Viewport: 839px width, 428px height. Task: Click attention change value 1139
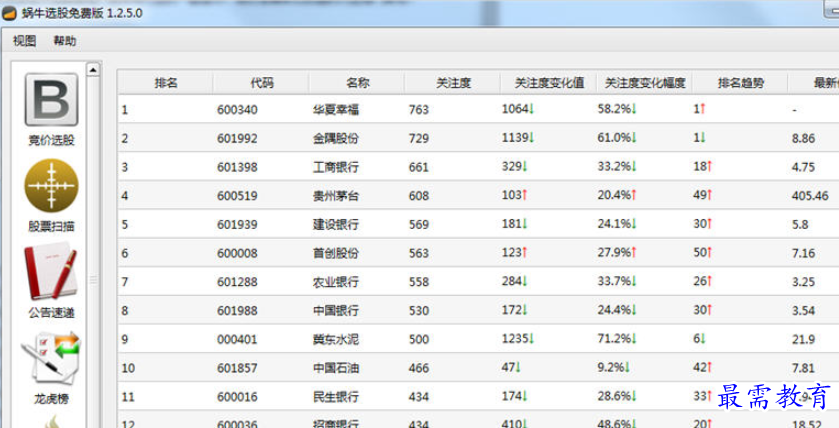tap(518, 137)
